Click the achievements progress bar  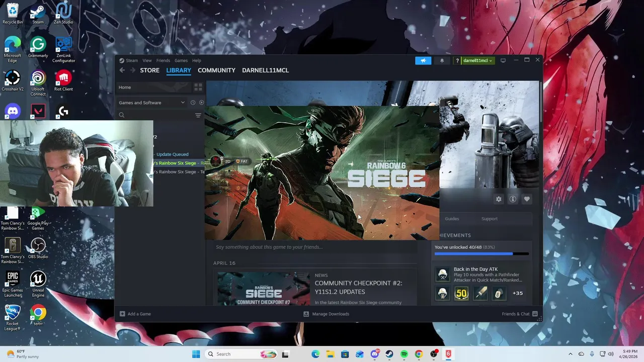(481, 254)
